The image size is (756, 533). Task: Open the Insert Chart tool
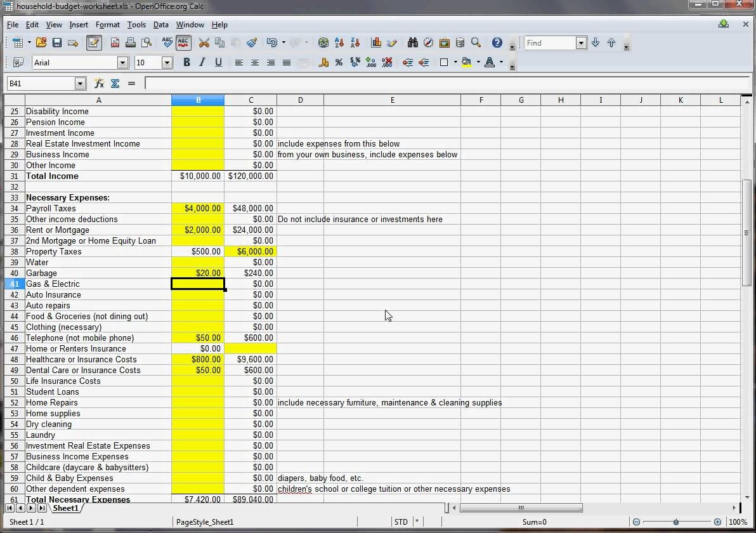pos(376,43)
